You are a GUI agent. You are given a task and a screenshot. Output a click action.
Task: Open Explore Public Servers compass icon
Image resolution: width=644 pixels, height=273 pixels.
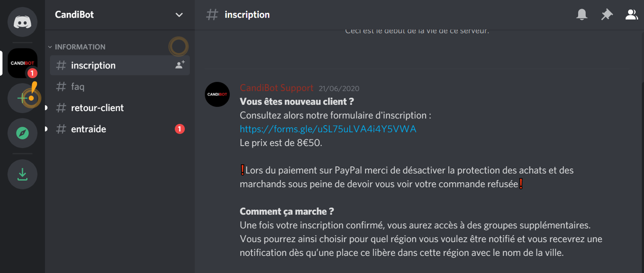[x=22, y=133]
